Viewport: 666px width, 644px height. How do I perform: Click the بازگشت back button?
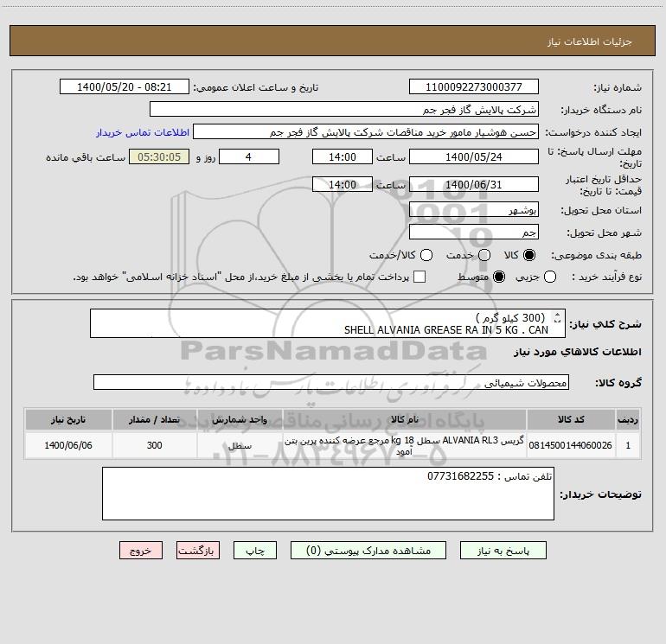tap(198, 551)
